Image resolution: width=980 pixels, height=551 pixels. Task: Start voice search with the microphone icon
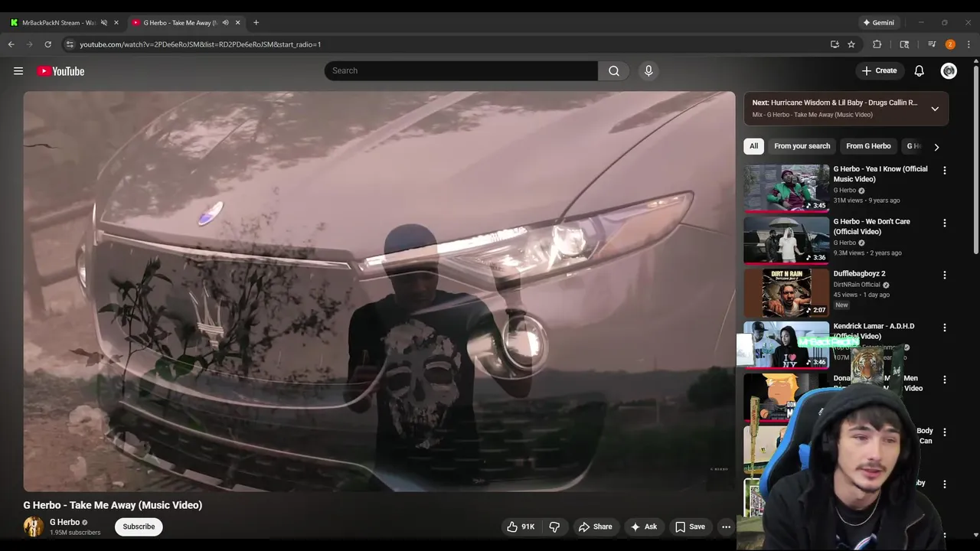[x=648, y=70]
